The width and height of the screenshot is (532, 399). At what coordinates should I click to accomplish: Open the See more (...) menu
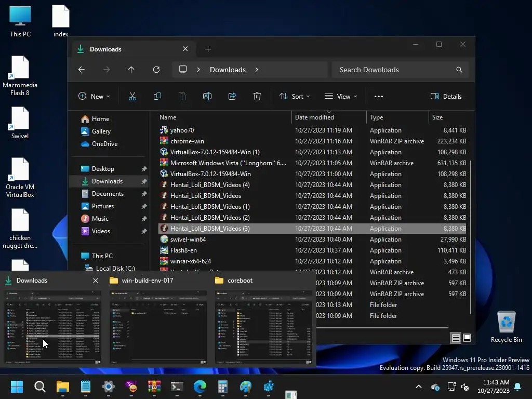[x=379, y=96]
